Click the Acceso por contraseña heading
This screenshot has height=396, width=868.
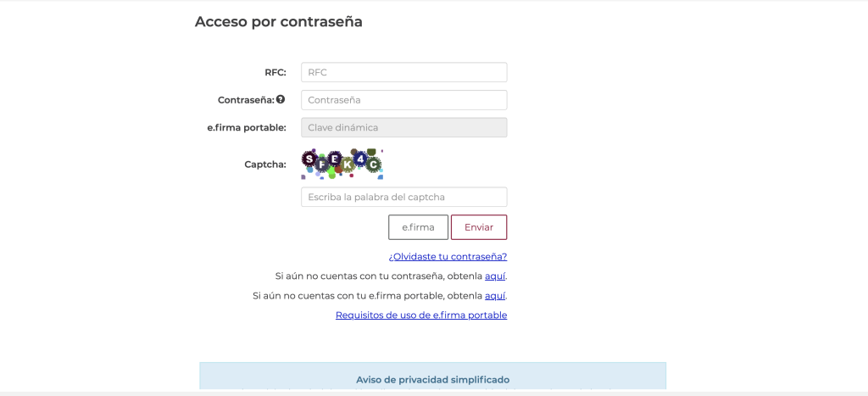278,21
